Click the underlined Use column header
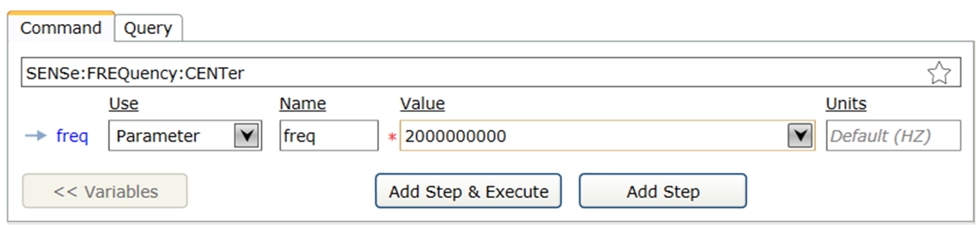Viewport: 980px width, 229px height. (x=123, y=104)
